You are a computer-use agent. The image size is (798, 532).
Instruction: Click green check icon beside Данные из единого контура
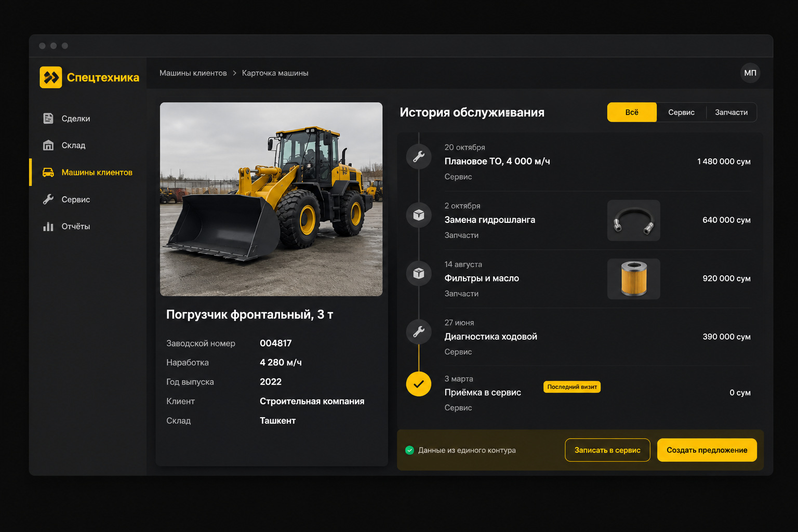coord(410,450)
